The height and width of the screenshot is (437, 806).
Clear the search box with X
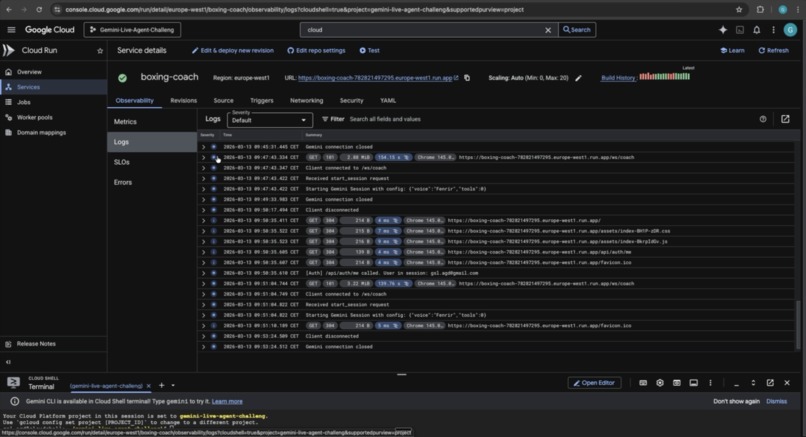(x=548, y=30)
